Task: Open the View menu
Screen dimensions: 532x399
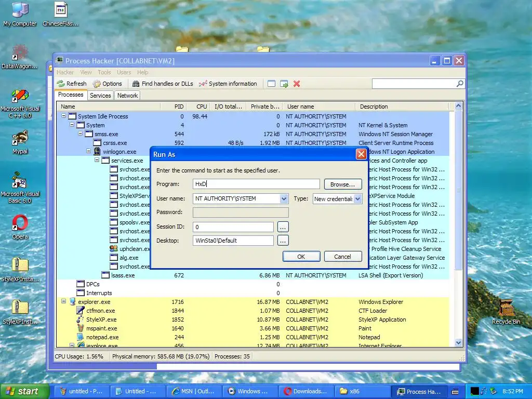Action: click(x=86, y=72)
